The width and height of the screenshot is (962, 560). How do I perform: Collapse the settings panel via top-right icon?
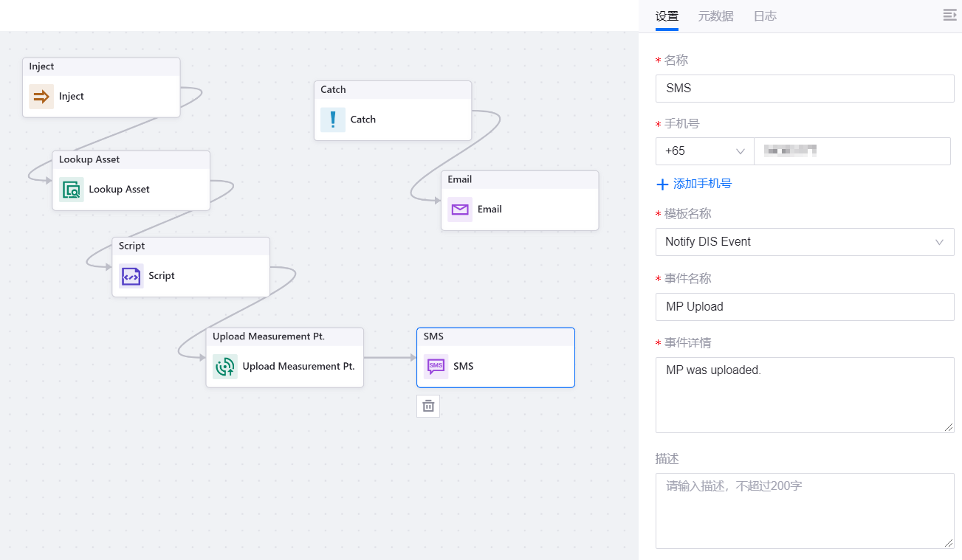point(949,15)
